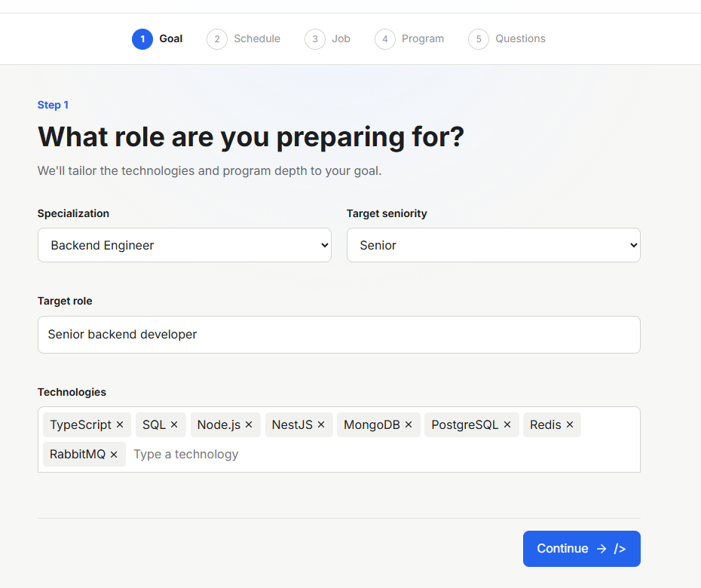Remove MongoDB from technologies
Screen dimensions: 701x588
click(x=409, y=424)
